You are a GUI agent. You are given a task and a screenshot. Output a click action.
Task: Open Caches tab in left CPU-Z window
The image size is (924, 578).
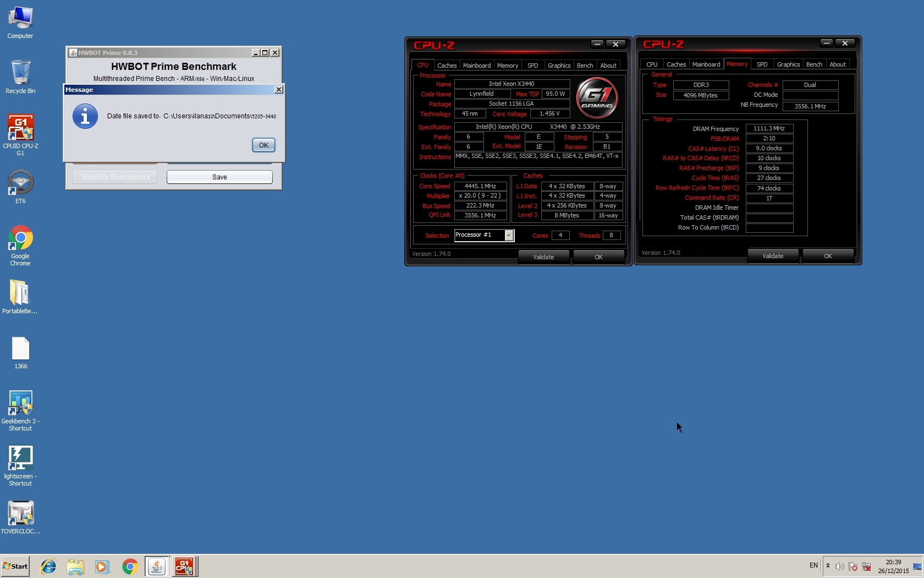(447, 66)
